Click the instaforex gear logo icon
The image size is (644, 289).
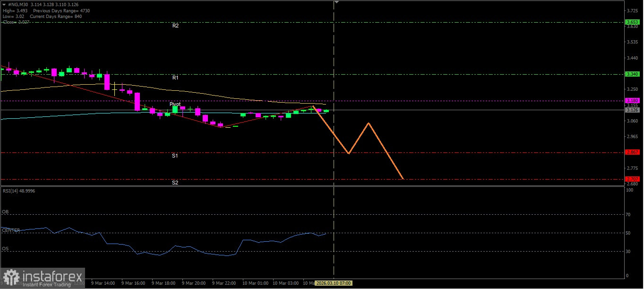point(11,278)
